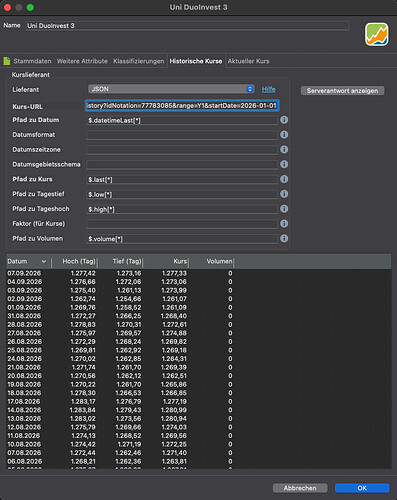Select the row dated 11.08.2026
This screenshot has height=500, width=397.
pos(199,436)
